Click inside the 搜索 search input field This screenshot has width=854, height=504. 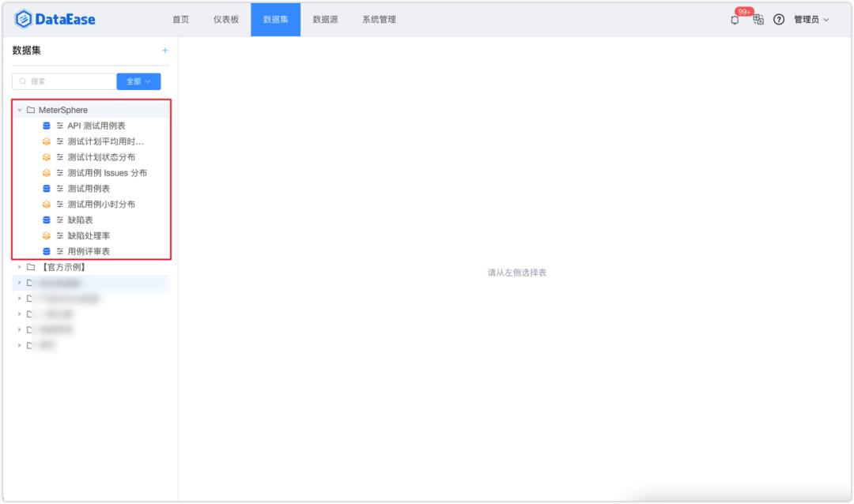click(63, 81)
